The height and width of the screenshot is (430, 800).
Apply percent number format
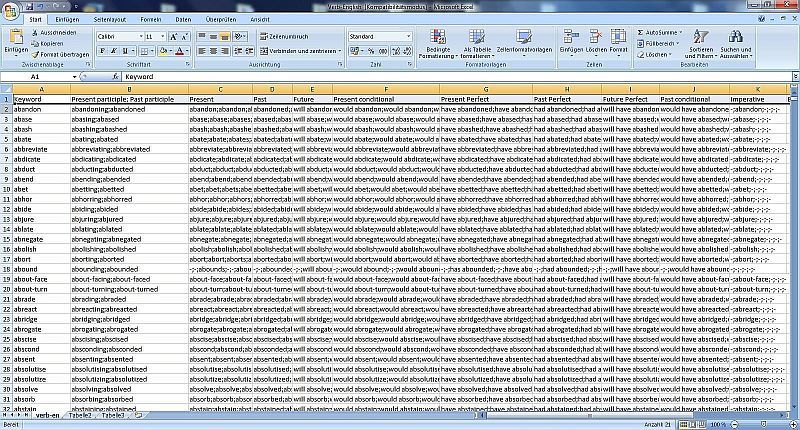(371, 51)
